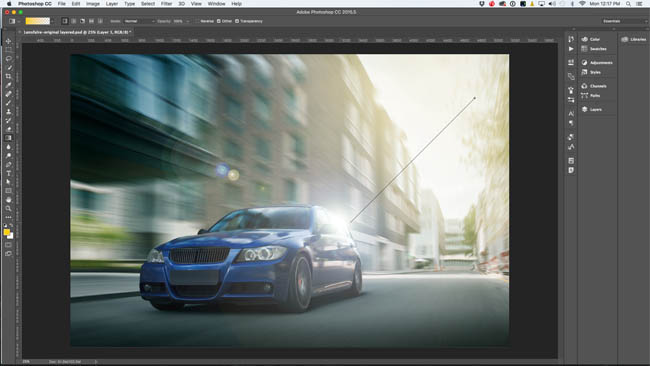This screenshot has width=650, height=366.
Task: Open the Opacity slider dropdown arrow
Action: 188,21
